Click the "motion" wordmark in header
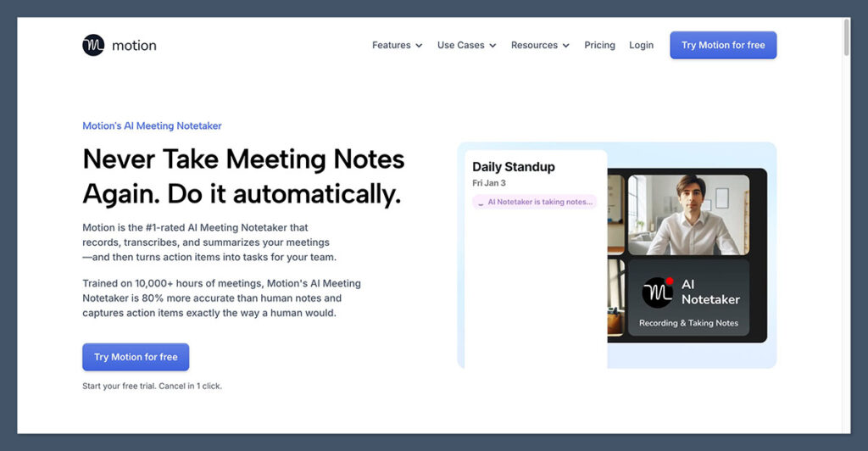This screenshot has width=868, height=451. [x=134, y=46]
